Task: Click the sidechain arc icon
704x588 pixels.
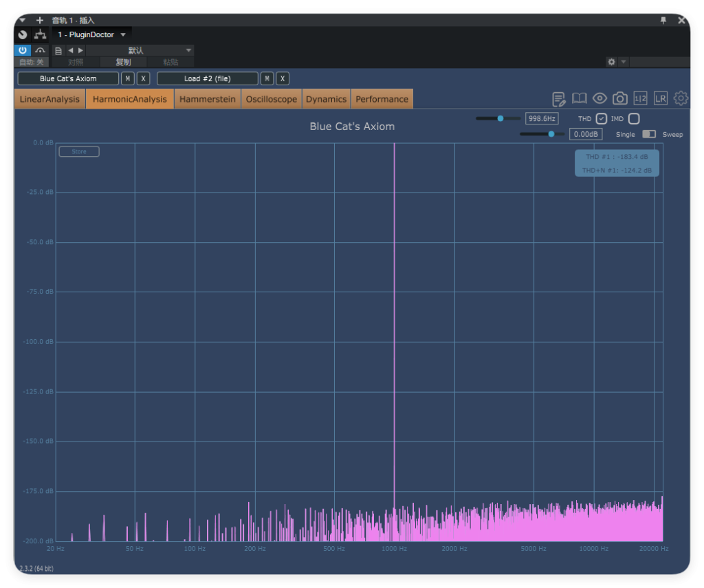Action: click(40, 50)
